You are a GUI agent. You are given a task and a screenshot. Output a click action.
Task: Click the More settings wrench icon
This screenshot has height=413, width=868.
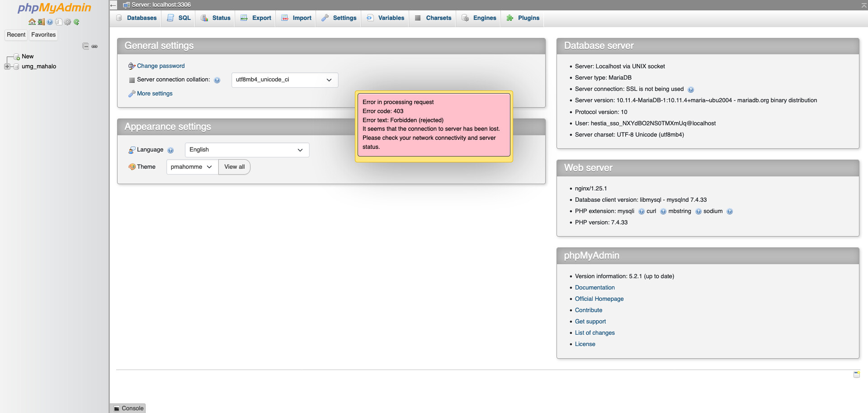coord(132,94)
